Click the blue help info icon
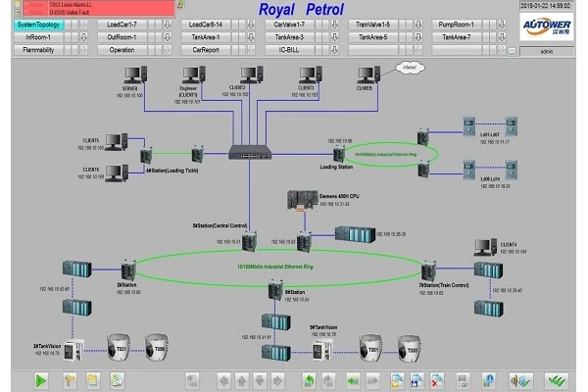 pyautogui.click(x=488, y=381)
